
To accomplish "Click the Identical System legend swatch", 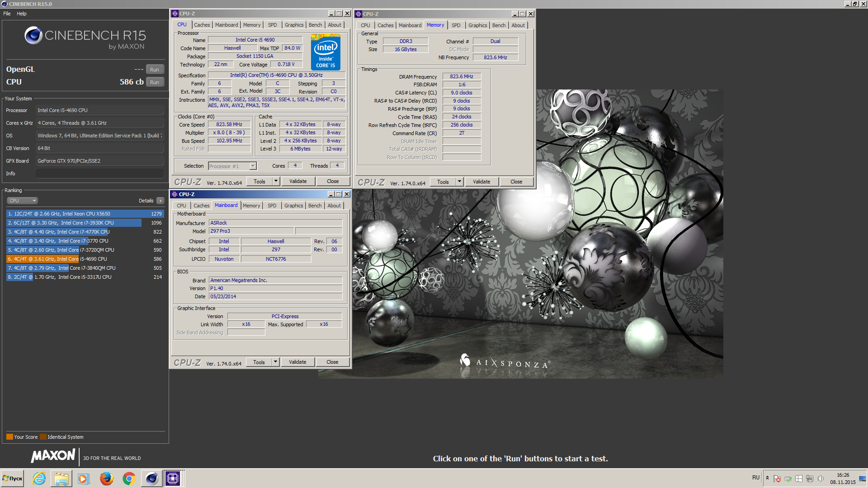I will click(x=43, y=437).
